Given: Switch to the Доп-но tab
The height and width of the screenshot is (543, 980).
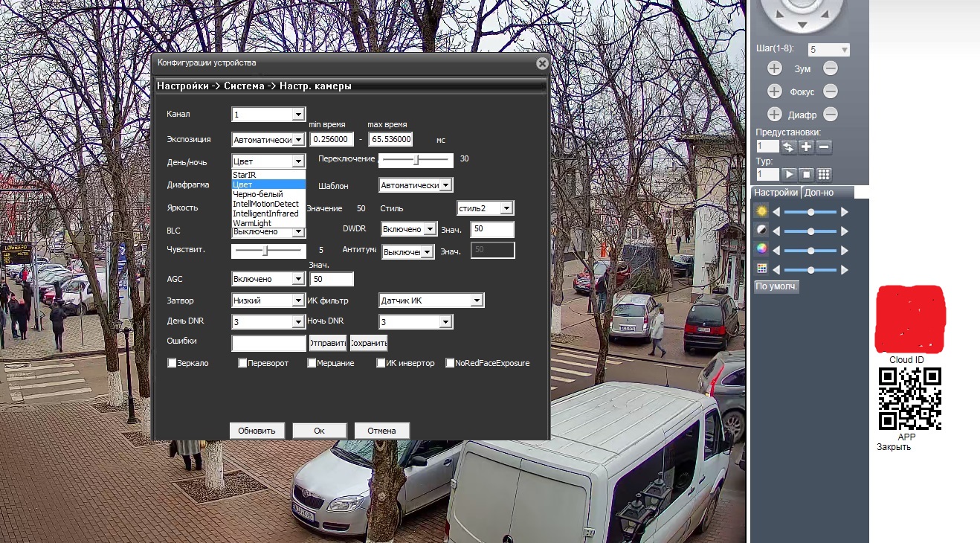Looking at the screenshot, I should coord(819,193).
